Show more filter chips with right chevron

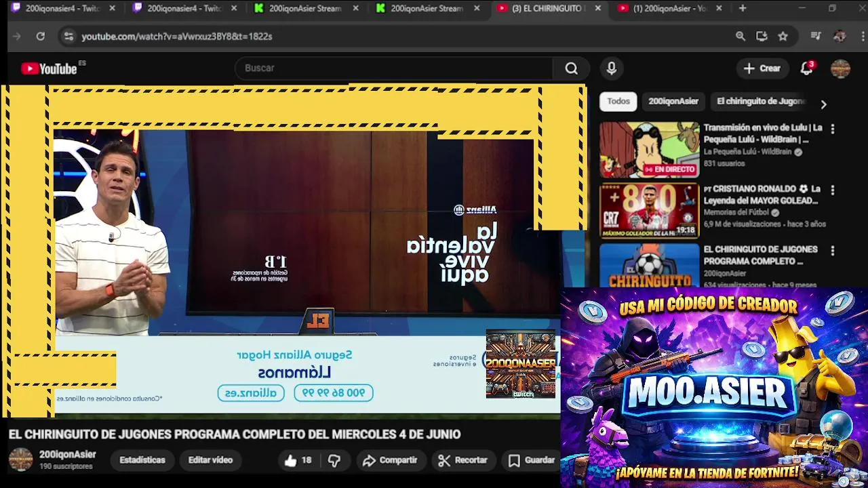823,104
